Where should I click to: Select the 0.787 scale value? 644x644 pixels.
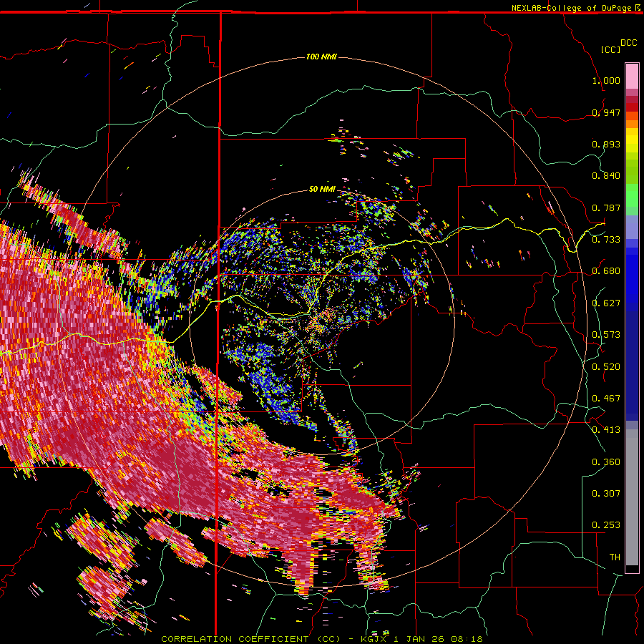(606, 208)
